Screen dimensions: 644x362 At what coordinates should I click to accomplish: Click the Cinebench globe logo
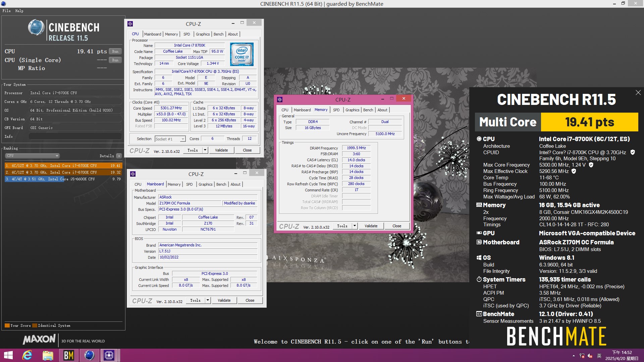36,27
